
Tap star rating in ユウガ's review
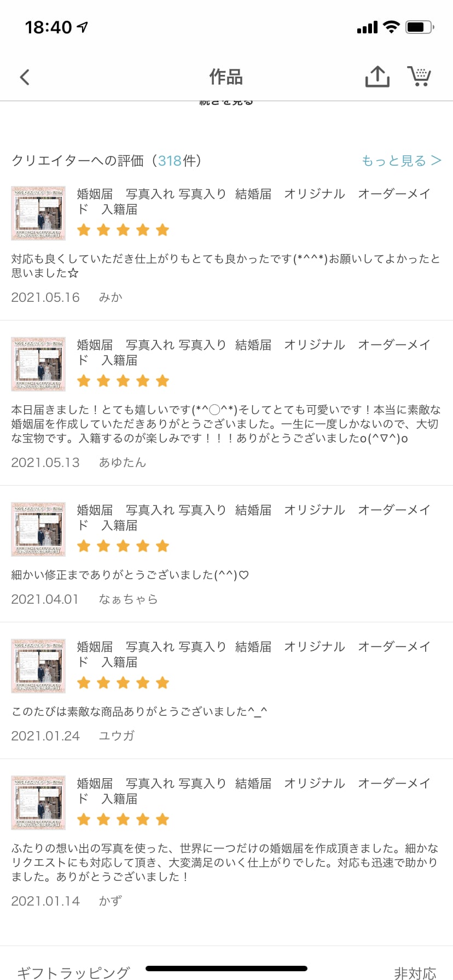(123, 683)
